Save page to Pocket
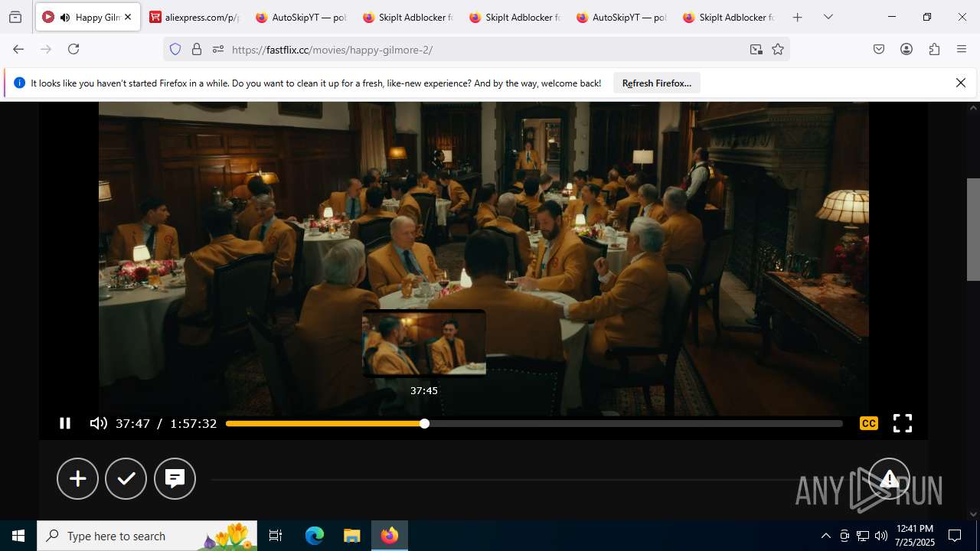Screen dimensions: 980x551 click(x=879, y=49)
